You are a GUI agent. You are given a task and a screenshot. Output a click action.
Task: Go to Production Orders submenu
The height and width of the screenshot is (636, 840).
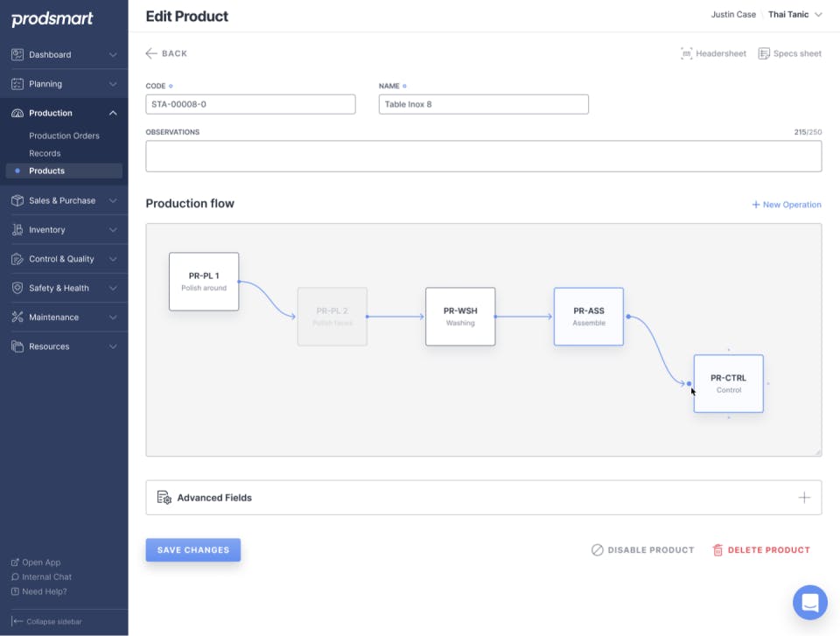coord(64,136)
